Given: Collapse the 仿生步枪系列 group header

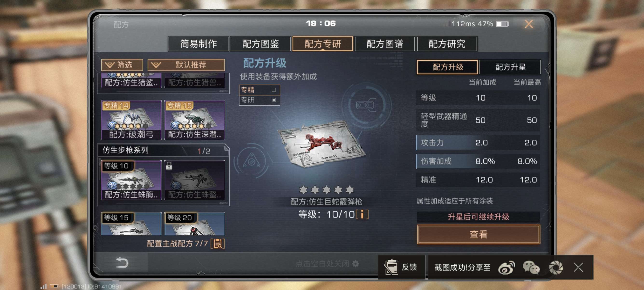Looking at the screenshot, I should click(163, 151).
